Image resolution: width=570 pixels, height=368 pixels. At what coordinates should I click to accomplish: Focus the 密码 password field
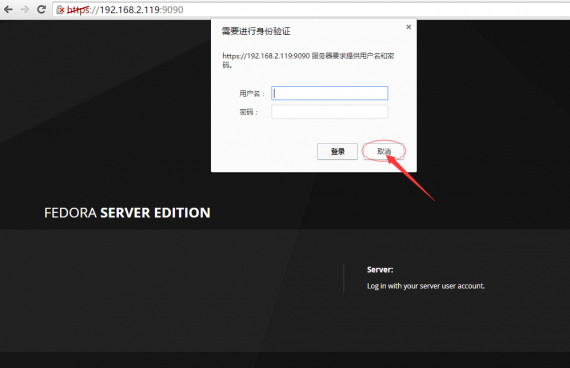329,112
